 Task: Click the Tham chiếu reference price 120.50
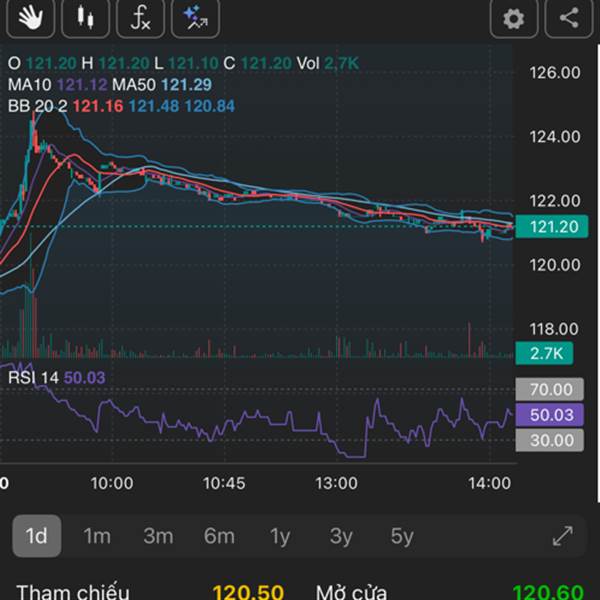(x=248, y=592)
